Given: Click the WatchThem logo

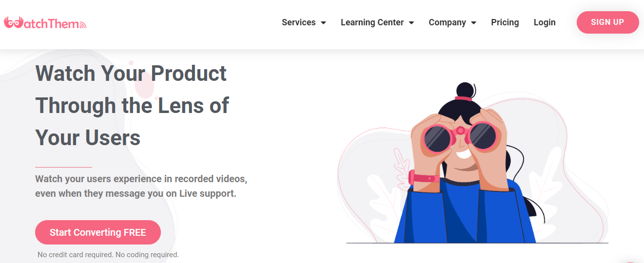Looking at the screenshot, I should point(45,22).
